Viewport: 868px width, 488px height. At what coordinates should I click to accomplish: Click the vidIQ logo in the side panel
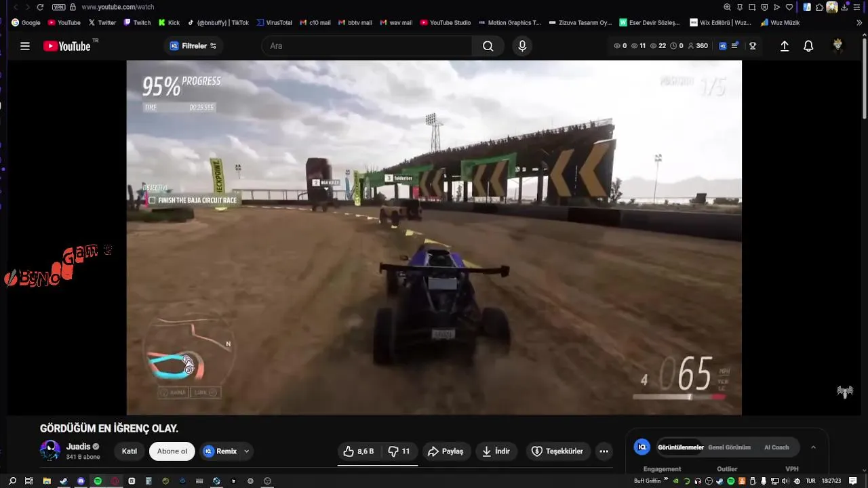click(642, 447)
